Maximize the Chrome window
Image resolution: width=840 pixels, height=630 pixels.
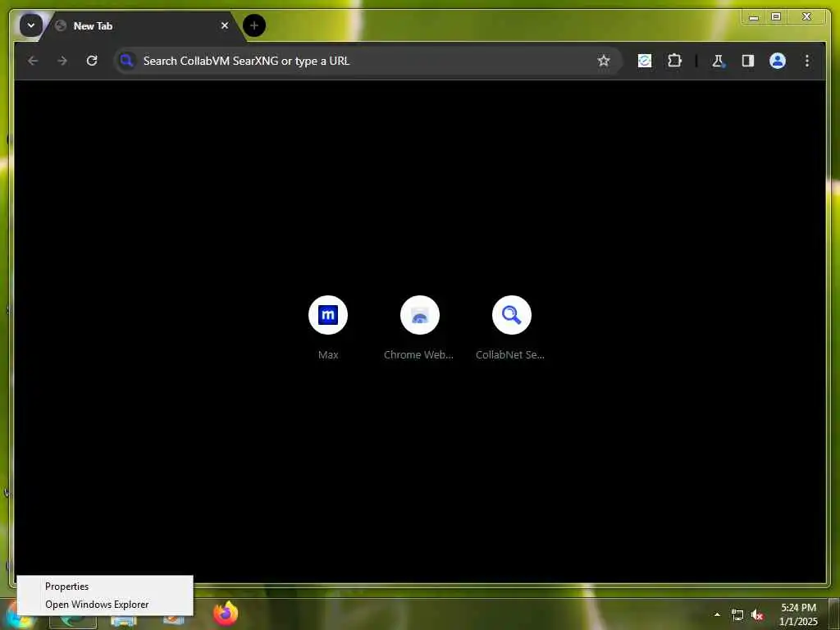pyautogui.click(x=776, y=17)
